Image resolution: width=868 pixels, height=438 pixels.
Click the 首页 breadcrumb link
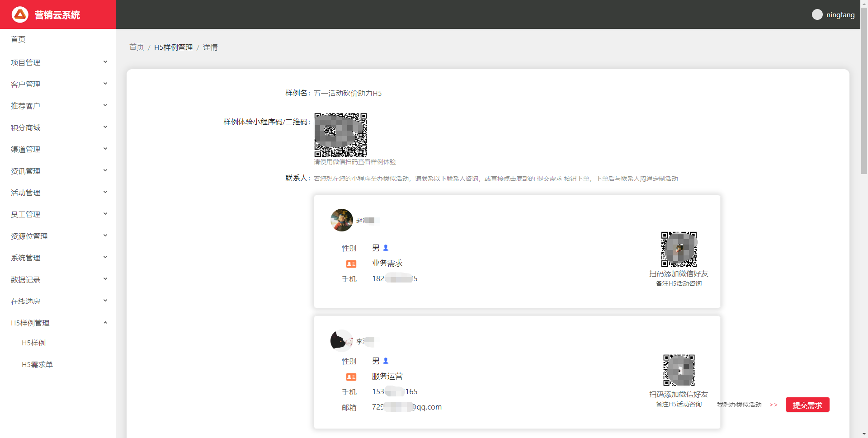click(x=137, y=47)
